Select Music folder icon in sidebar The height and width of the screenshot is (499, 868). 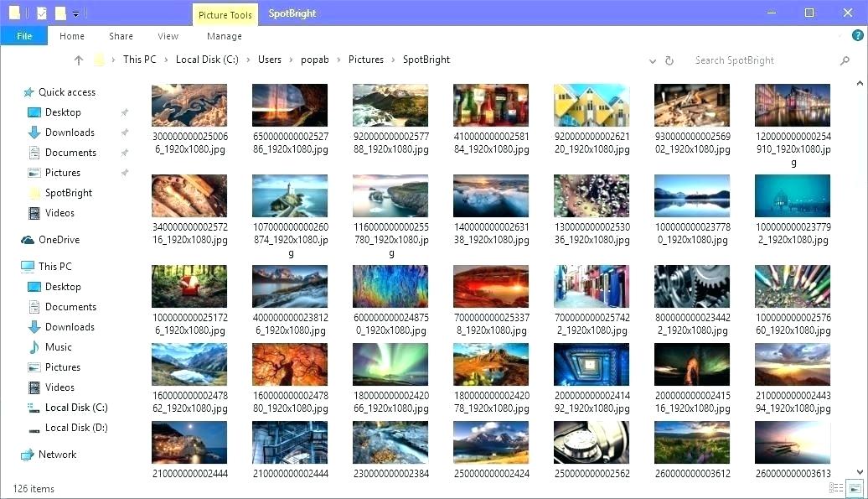pos(34,347)
